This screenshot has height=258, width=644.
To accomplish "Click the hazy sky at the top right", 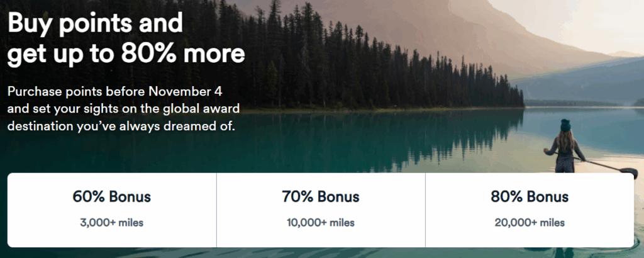I will (597, 19).
